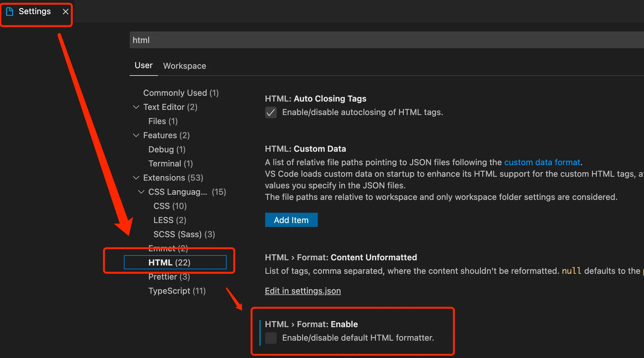The height and width of the screenshot is (358, 644).
Task: Close the Settings tab
Action: pos(65,12)
